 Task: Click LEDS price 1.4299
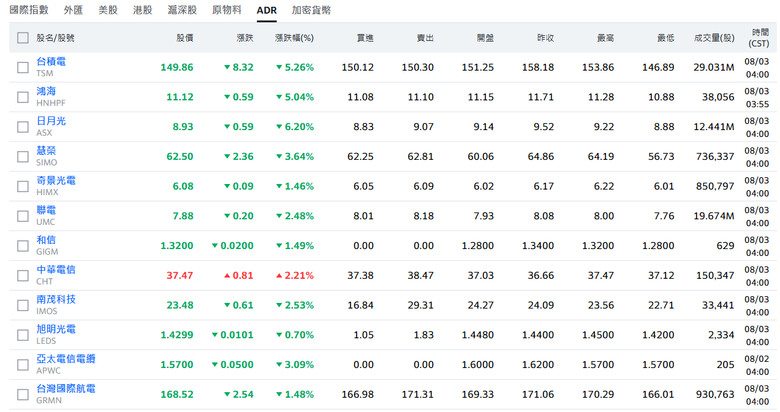point(177,335)
